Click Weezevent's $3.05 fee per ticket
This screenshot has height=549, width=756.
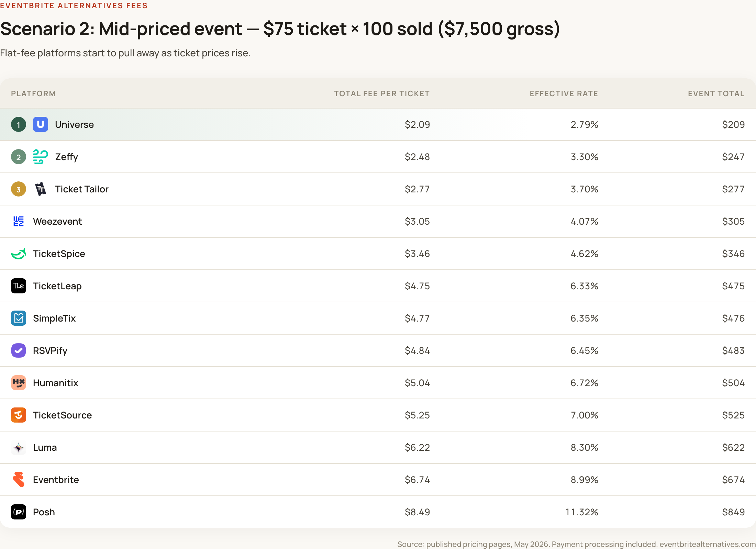(417, 221)
